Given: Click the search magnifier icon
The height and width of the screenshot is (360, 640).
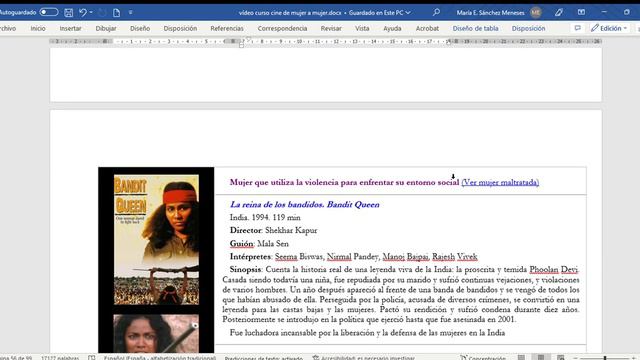Looking at the screenshot, I should 436,12.
